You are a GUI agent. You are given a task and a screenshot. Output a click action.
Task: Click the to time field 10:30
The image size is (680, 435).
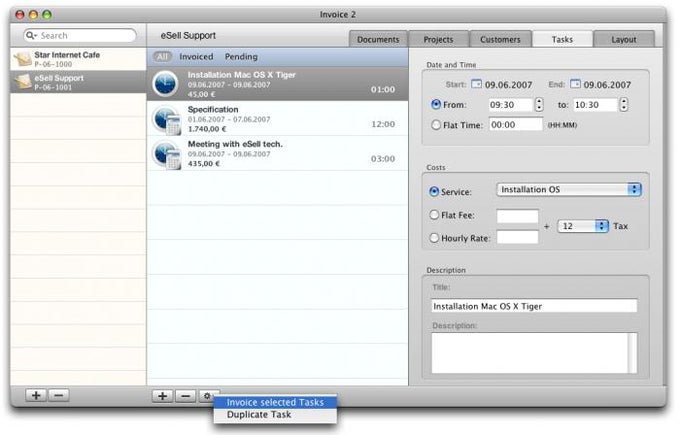coord(595,105)
